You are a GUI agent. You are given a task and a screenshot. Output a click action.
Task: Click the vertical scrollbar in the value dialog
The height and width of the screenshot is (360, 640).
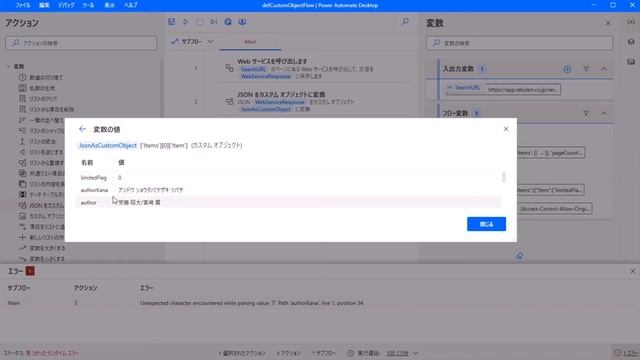pyautogui.click(x=504, y=177)
